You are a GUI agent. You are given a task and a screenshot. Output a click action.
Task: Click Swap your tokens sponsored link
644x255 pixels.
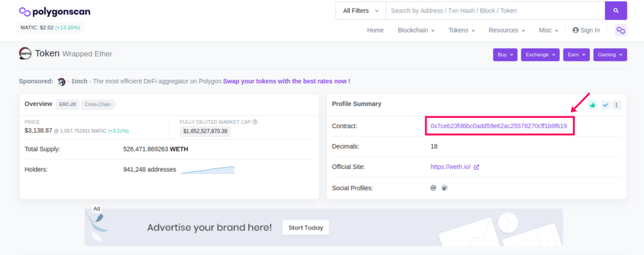[x=287, y=81]
